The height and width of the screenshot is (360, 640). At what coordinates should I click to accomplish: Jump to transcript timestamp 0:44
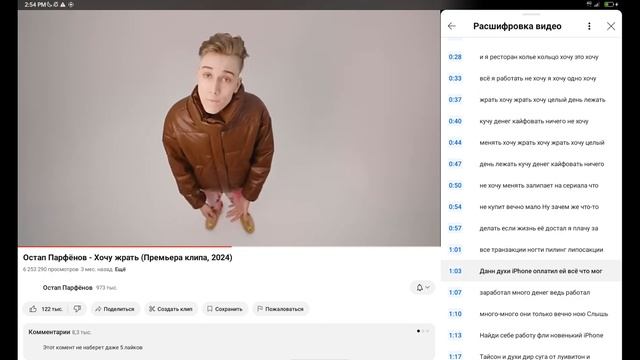(455, 142)
